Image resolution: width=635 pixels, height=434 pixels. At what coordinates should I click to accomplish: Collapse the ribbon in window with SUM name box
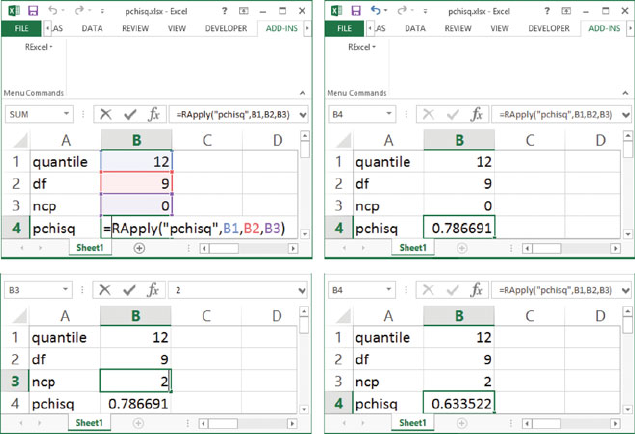[303, 93]
